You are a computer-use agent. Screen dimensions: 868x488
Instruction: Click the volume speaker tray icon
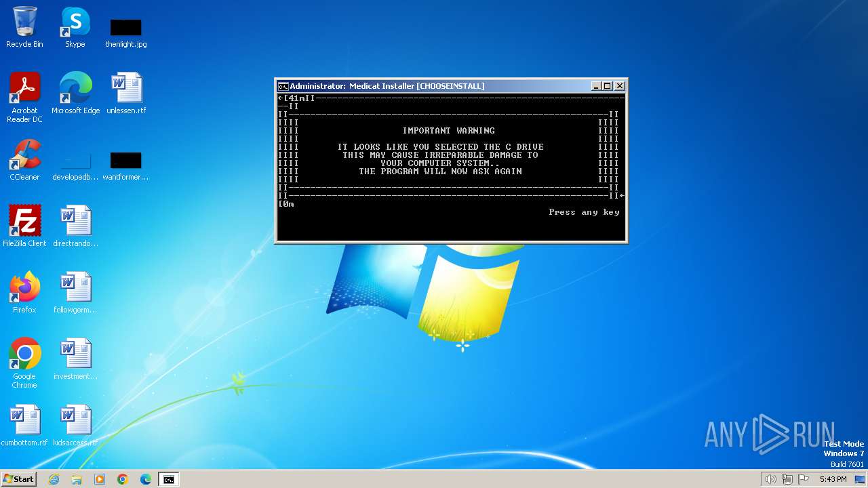(771, 479)
